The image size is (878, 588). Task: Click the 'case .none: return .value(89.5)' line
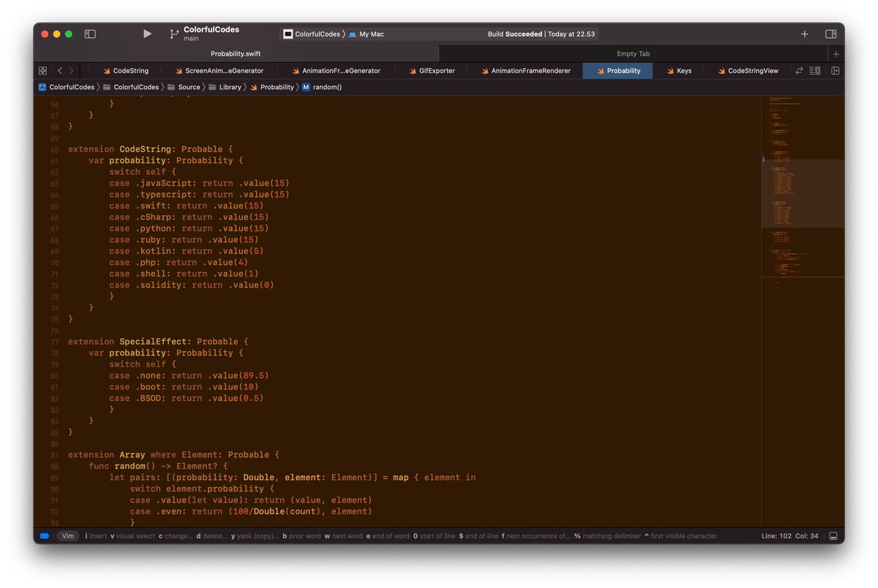tap(189, 375)
